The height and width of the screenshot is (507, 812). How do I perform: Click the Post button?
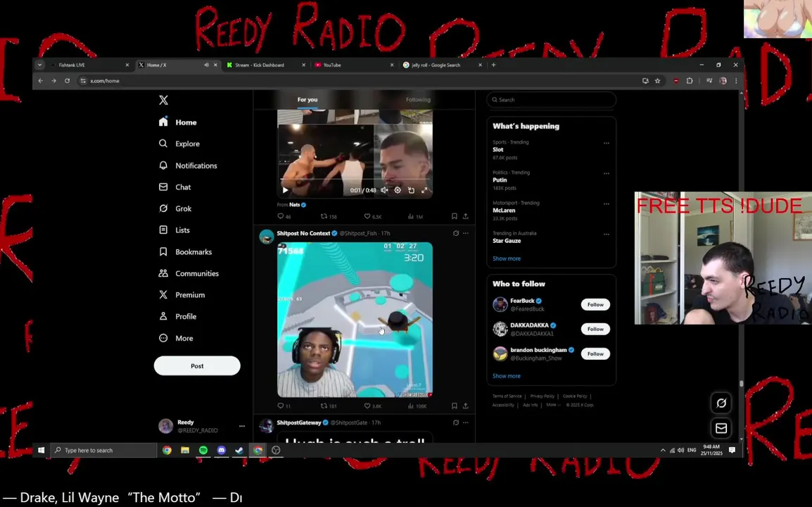point(197,365)
